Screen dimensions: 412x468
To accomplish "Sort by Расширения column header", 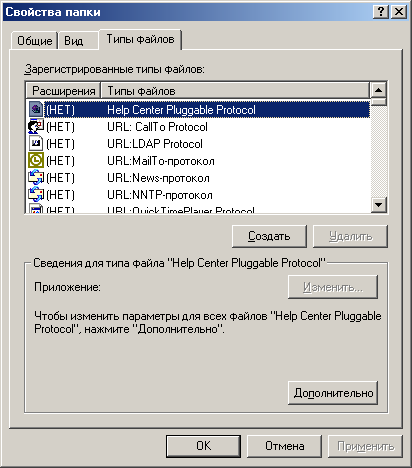I will point(63,91).
